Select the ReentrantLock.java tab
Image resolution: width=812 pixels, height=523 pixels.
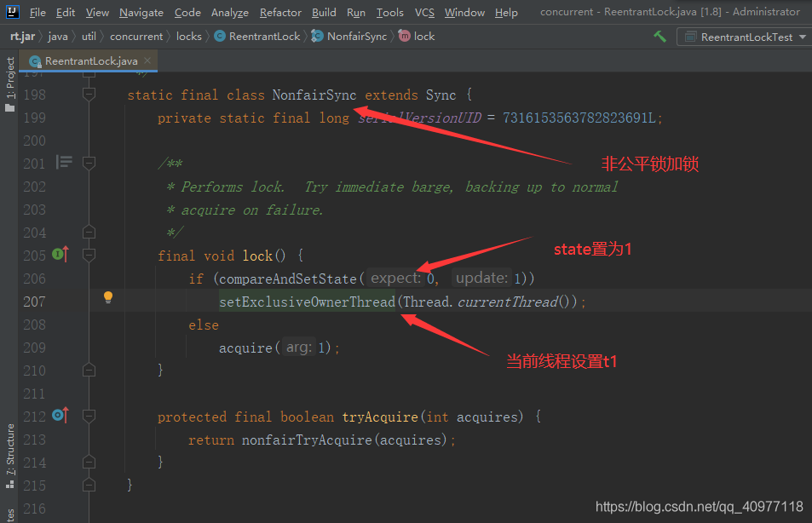(x=90, y=61)
